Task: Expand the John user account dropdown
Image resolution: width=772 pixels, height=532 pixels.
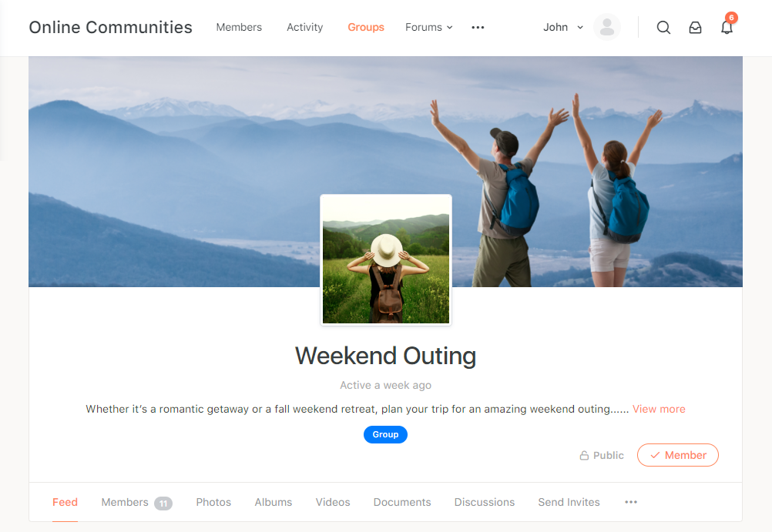Action: 563,28
